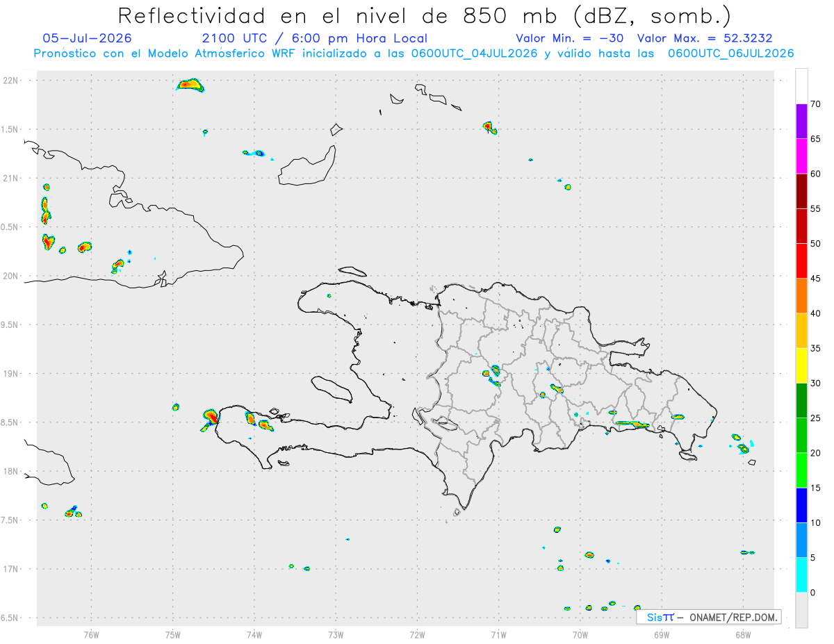Click the longitude label '76W'
The height and width of the screenshot is (644, 834).
coord(91,634)
